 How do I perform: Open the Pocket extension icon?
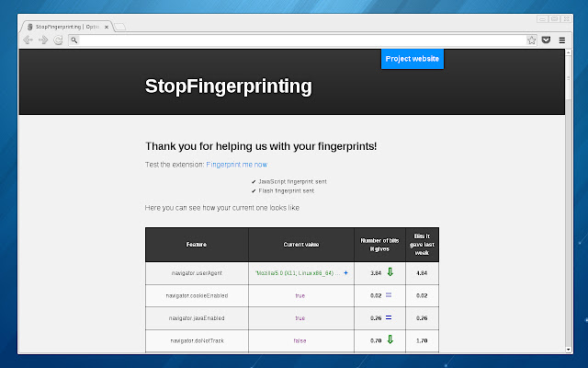click(546, 40)
